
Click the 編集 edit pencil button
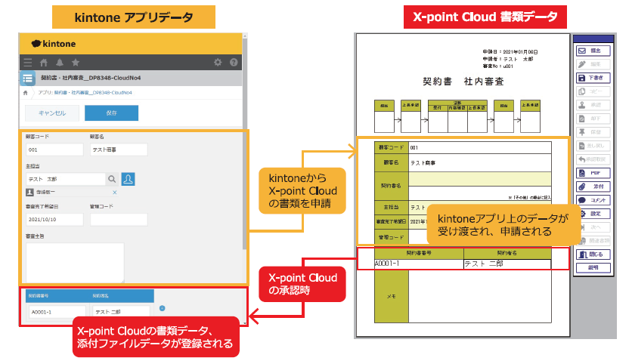point(593,64)
